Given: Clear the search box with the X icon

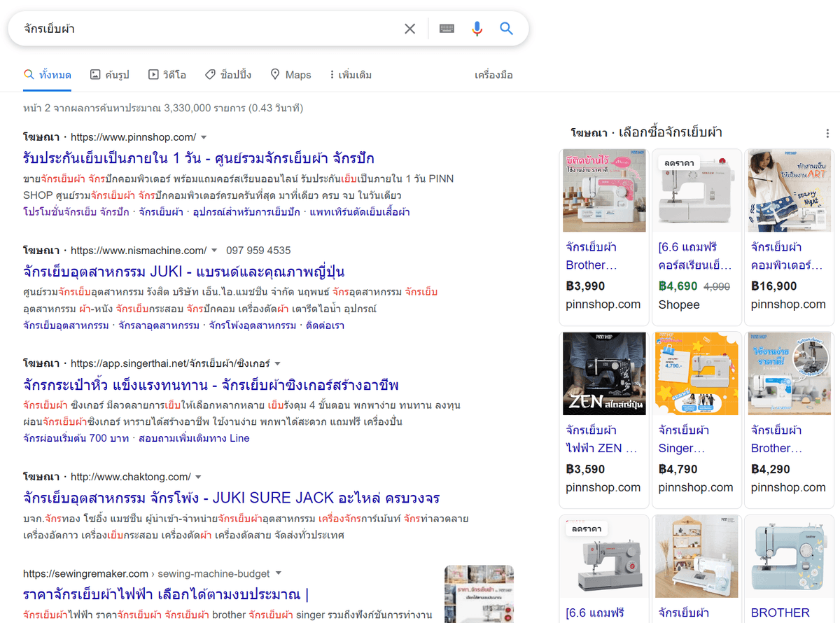Looking at the screenshot, I should point(410,29).
